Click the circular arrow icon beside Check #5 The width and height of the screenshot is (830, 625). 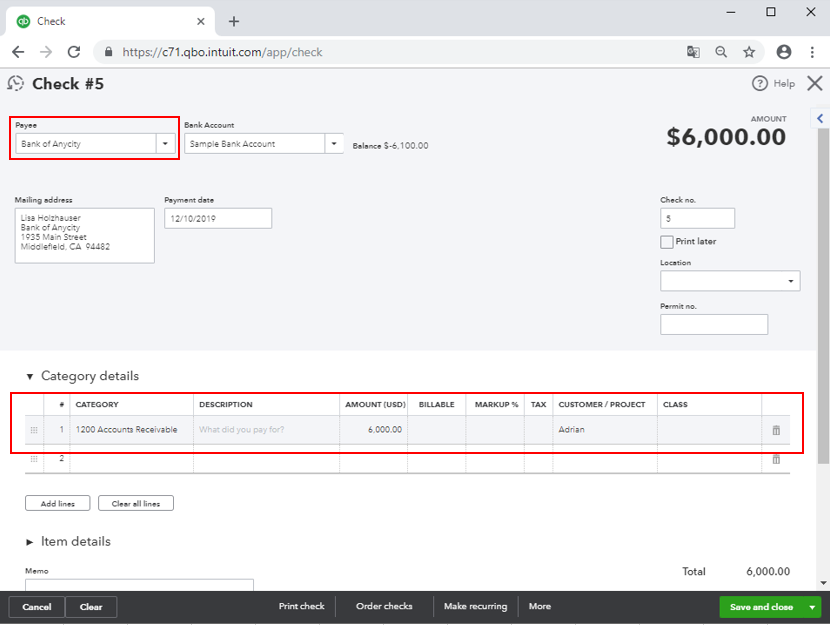click(x=14, y=83)
